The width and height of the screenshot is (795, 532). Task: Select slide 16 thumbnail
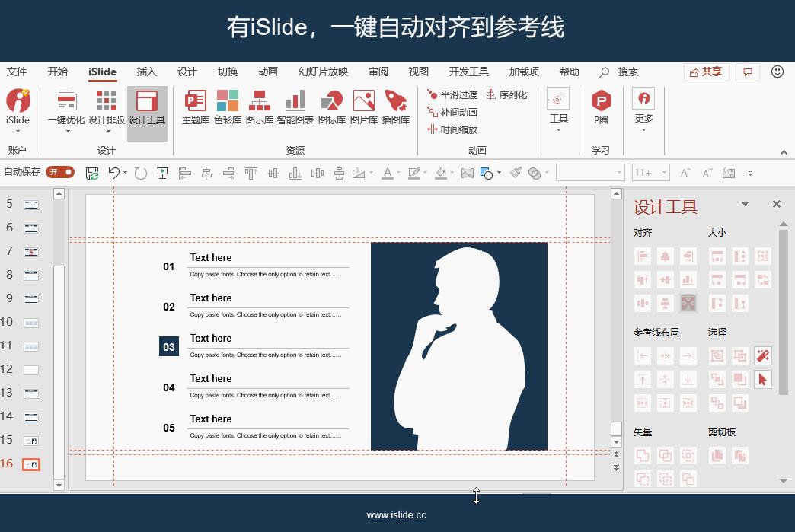tap(31, 464)
